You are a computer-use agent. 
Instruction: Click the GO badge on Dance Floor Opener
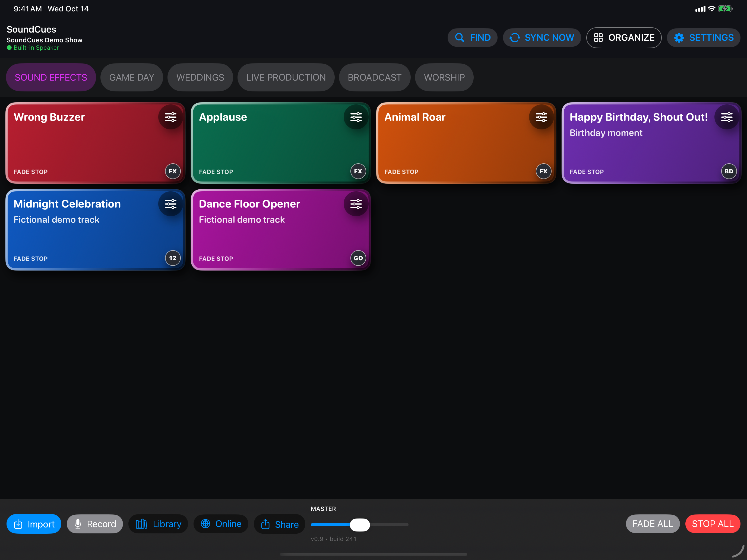(x=358, y=258)
